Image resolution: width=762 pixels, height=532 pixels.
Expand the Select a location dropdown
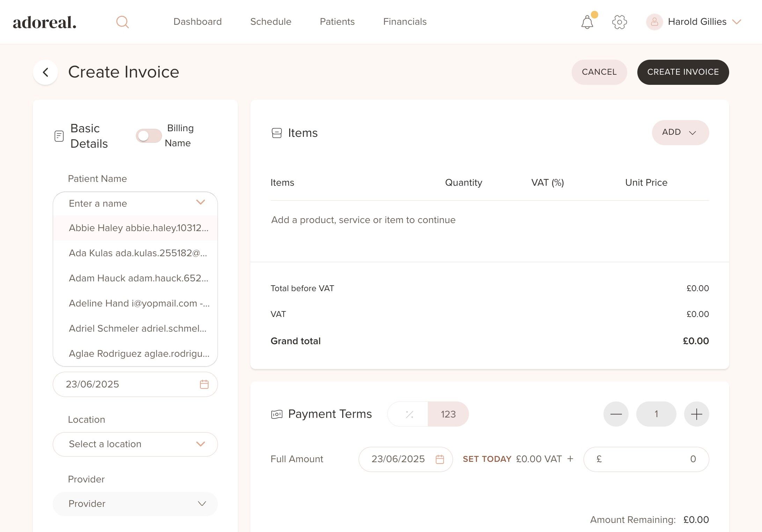(x=135, y=444)
